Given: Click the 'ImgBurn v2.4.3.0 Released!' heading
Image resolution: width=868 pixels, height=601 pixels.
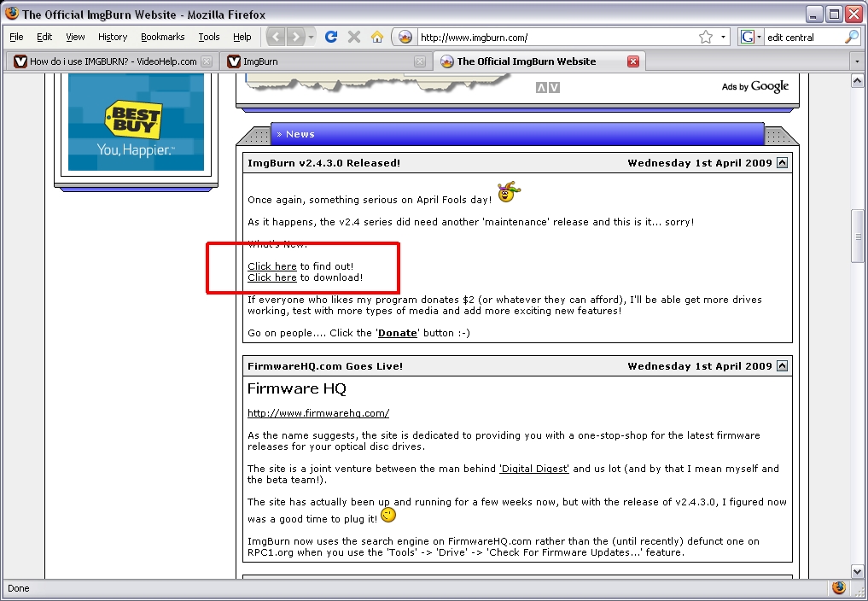Looking at the screenshot, I should click(x=323, y=163).
